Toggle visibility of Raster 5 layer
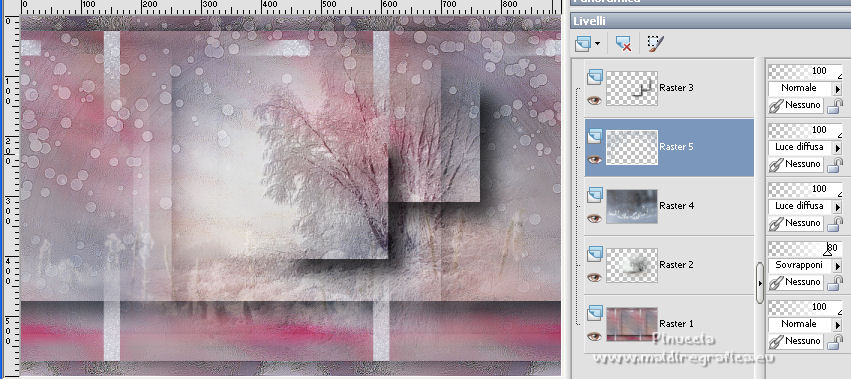851x379 pixels. [595, 159]
